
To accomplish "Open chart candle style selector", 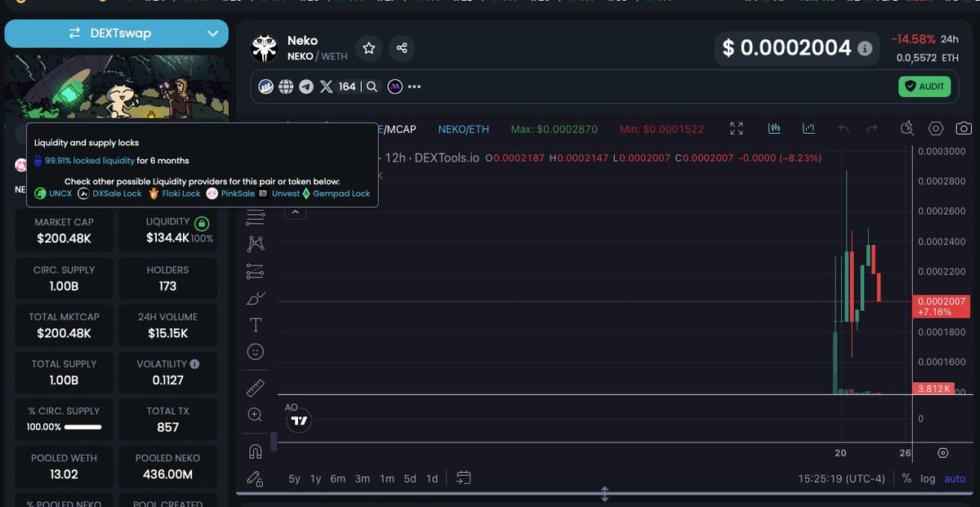I will pos(774,128).
